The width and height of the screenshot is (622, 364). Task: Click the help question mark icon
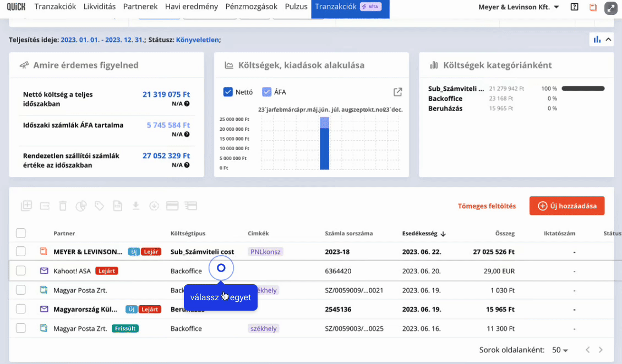[x=575, y=7]
